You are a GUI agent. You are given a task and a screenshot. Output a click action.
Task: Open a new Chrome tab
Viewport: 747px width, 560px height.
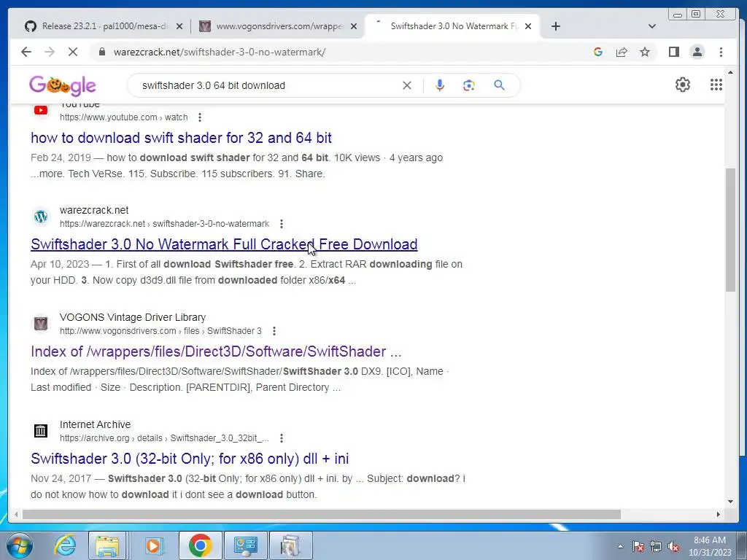point(555,26)
